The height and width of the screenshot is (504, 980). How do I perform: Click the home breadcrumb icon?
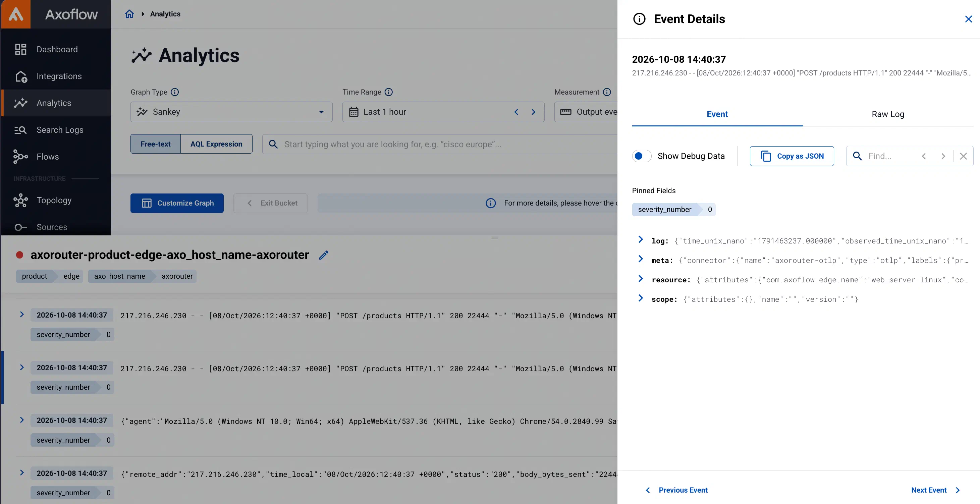coord(129,14)
